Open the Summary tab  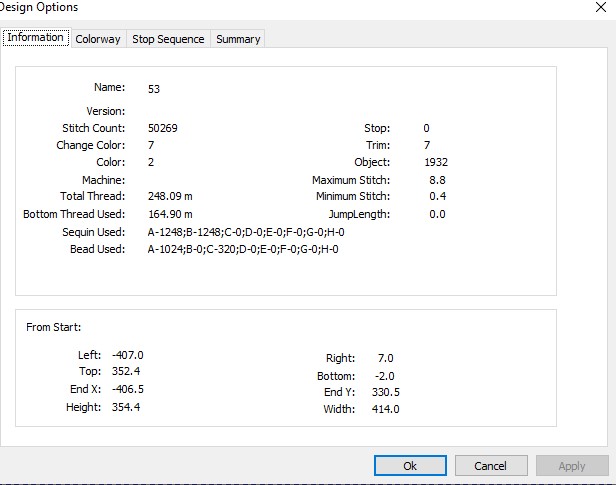pyautogui.click(x=238, y=39)
